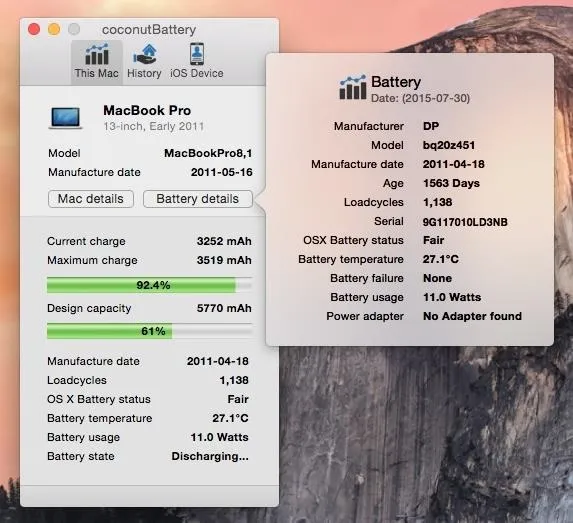The width and height of the screenshot is (573, 523).
Task: Click the gray disabled zoom button
Action: (74, 29)
